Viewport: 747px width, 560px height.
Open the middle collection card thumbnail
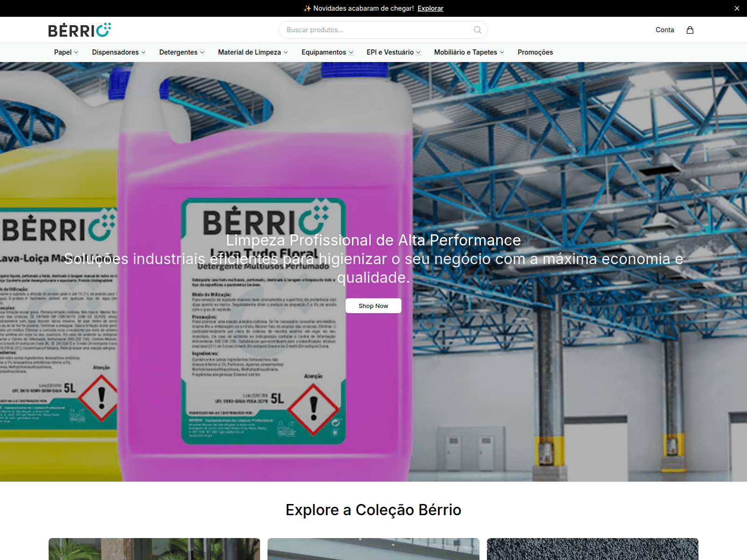click(373, 549)
